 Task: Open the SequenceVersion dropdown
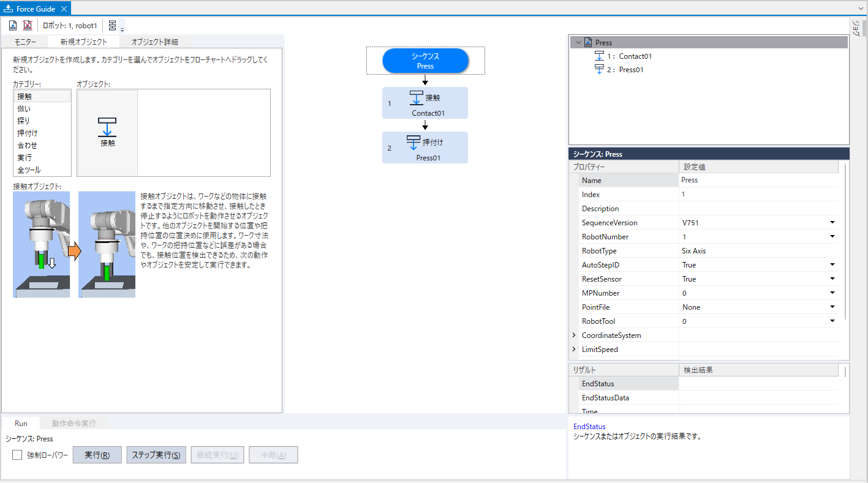[x=832, y=223]
